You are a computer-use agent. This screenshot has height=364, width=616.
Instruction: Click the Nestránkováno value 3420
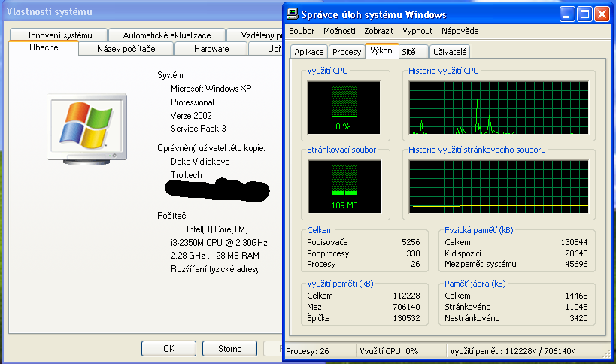point(578,318)
